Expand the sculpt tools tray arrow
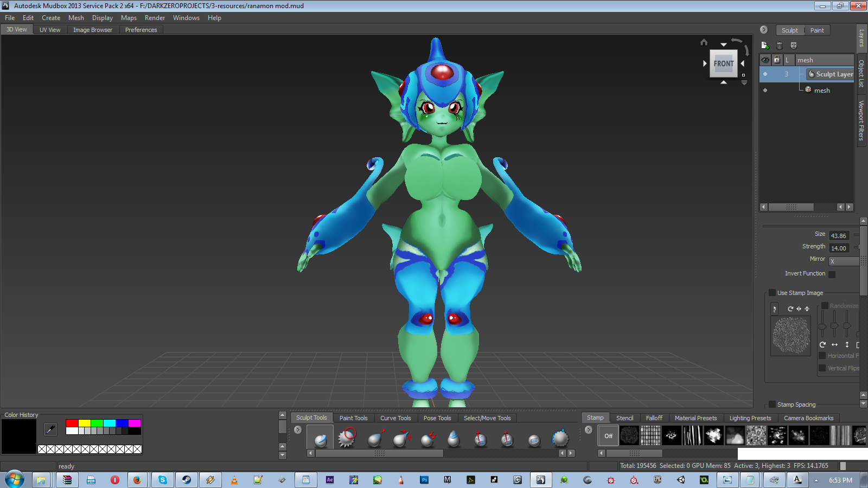868x488 pixels. (298, 429)
